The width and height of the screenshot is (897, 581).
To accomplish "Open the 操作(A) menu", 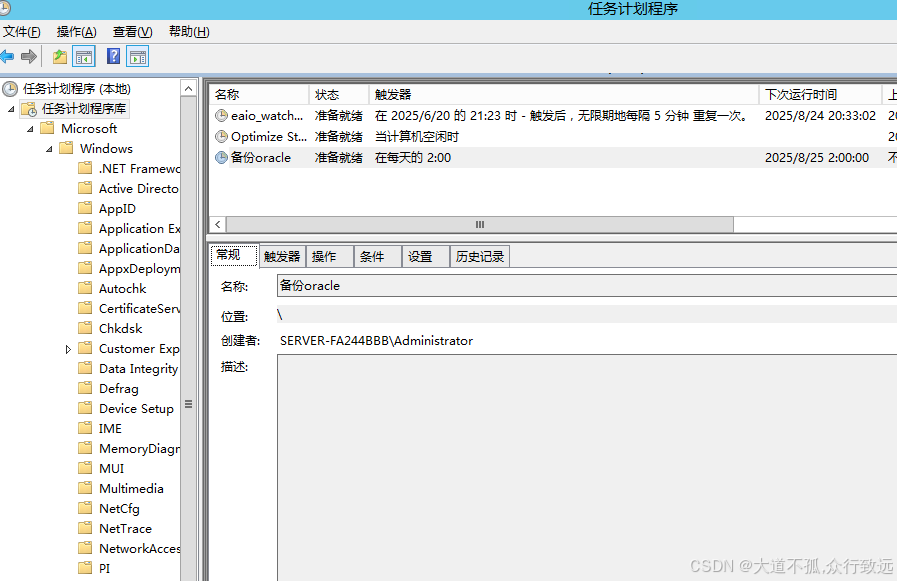I will click(77, 32).
